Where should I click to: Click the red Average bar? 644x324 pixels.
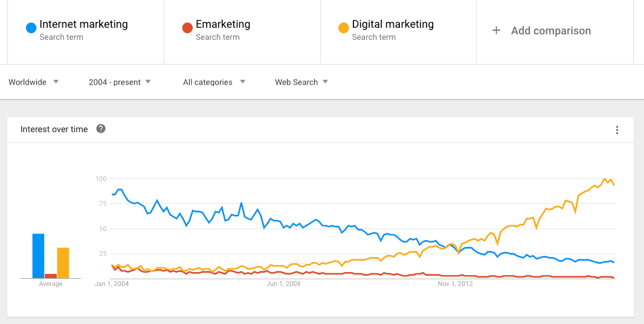[51, 276]
